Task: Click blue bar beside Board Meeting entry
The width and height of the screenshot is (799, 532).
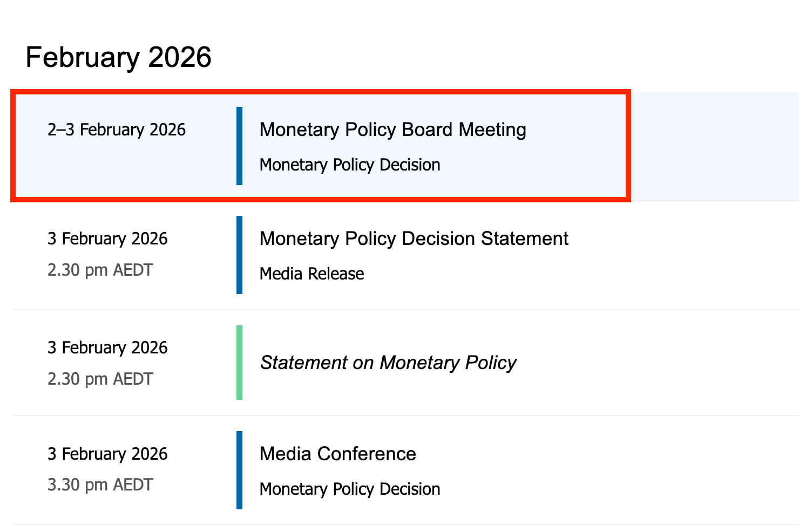Action: [239, 146]
